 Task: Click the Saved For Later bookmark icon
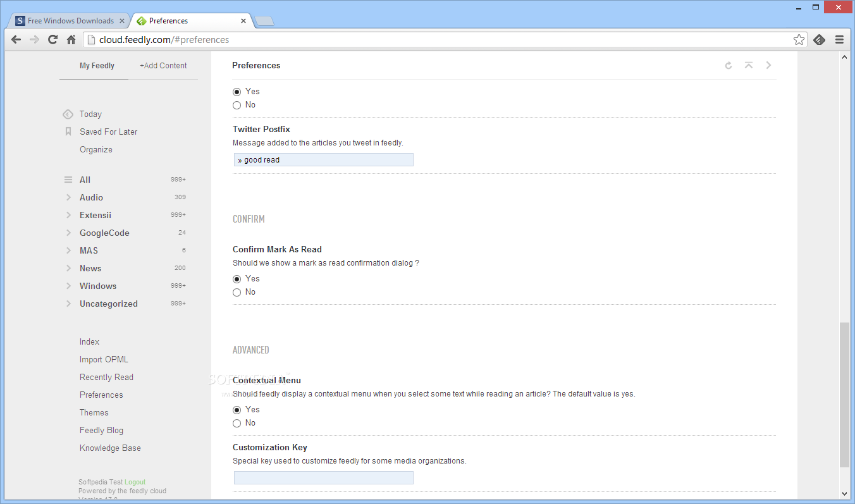68,132
